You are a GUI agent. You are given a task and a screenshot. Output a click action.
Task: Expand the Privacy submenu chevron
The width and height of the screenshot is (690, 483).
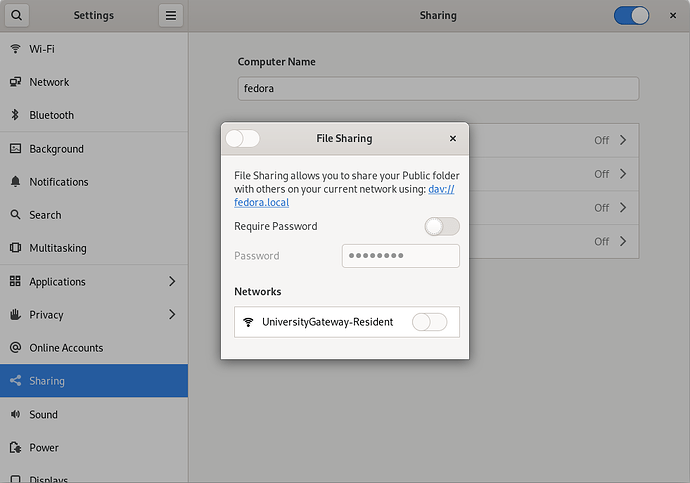click(x=172, y=314)
